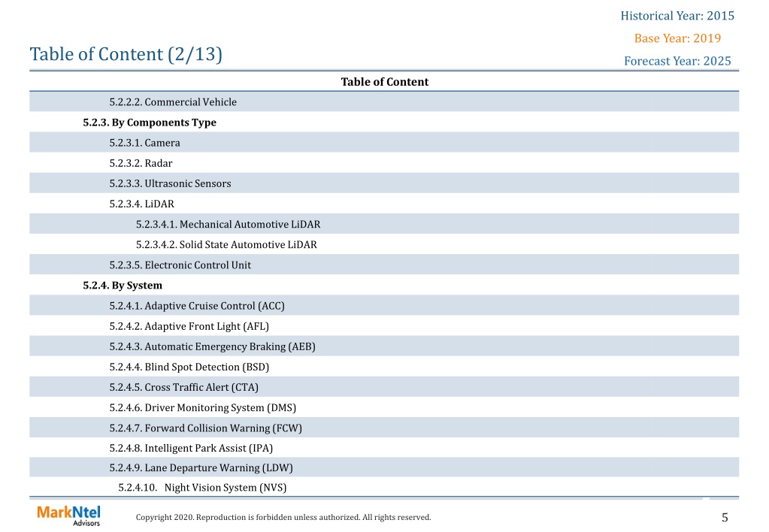This screenshot has width=769, height=532.
Task: Click '5.2.4.6. Driver Monitoring System (DMS)'
Action: click(202, 408)
